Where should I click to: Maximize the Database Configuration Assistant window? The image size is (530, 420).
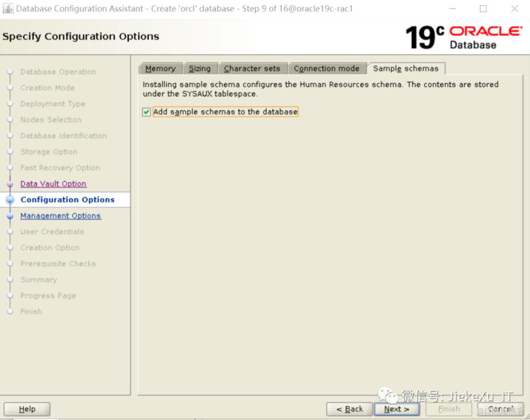[483, 9]
